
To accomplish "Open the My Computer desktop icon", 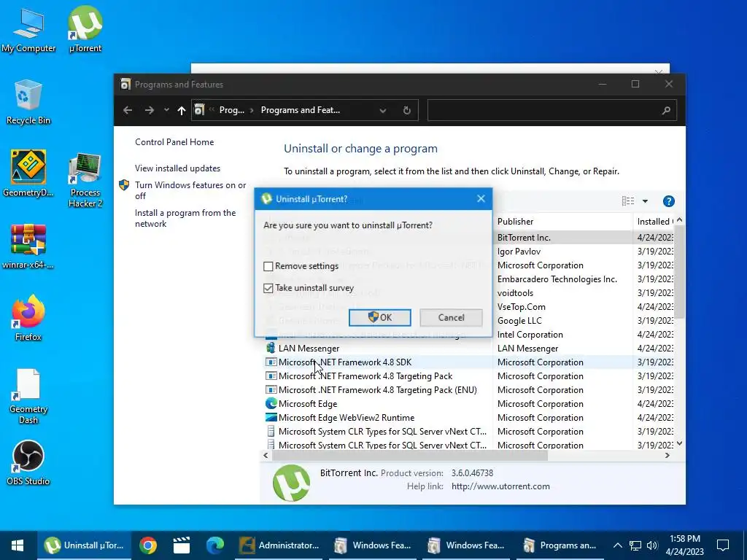I will 28,30.
